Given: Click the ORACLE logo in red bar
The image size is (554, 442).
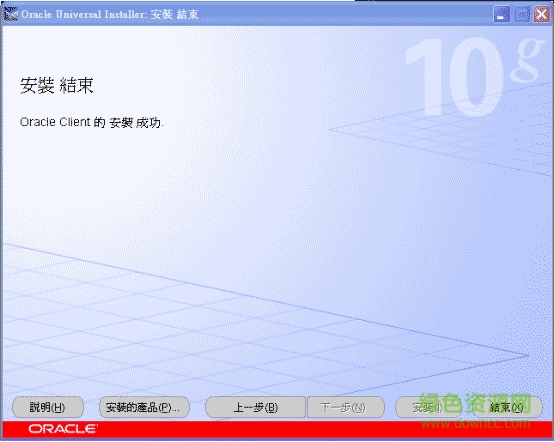Looking at the screenshot, I should [x=63, y=429].
